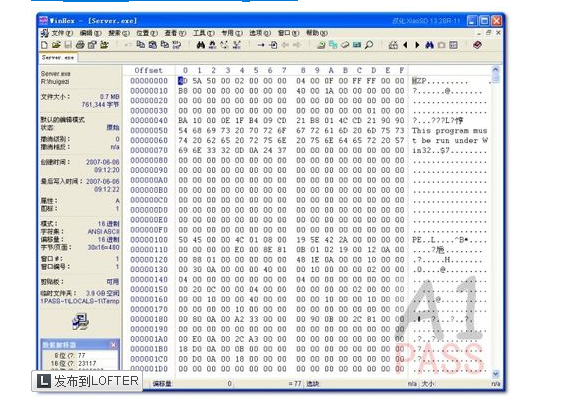572x402 pixels.
Task: Select the Server.exe document tab
Action: (x=58, y=58)
